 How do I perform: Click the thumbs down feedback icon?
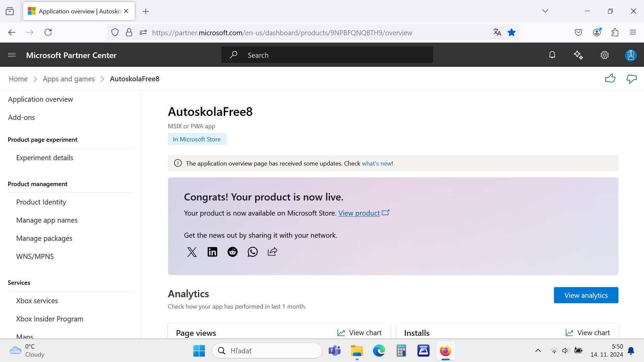(x=631, y=79)
